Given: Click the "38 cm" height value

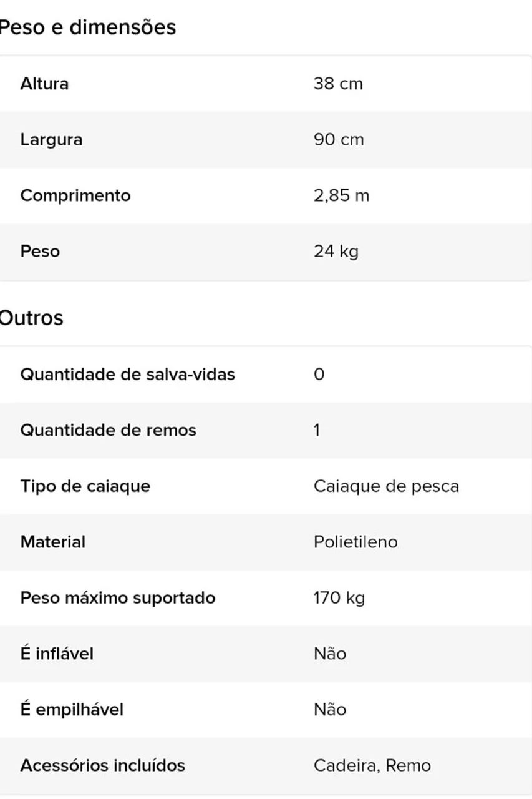Looking at the screenshot, I should 337,84.
